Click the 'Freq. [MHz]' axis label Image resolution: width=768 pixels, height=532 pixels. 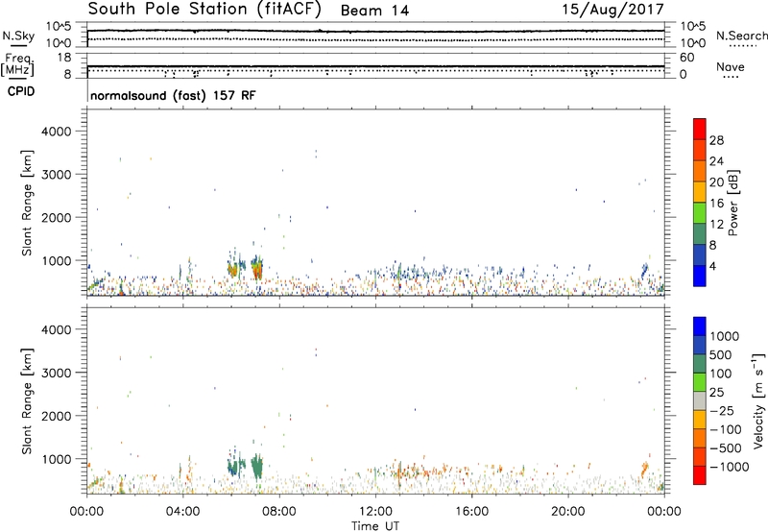point(18,64)
